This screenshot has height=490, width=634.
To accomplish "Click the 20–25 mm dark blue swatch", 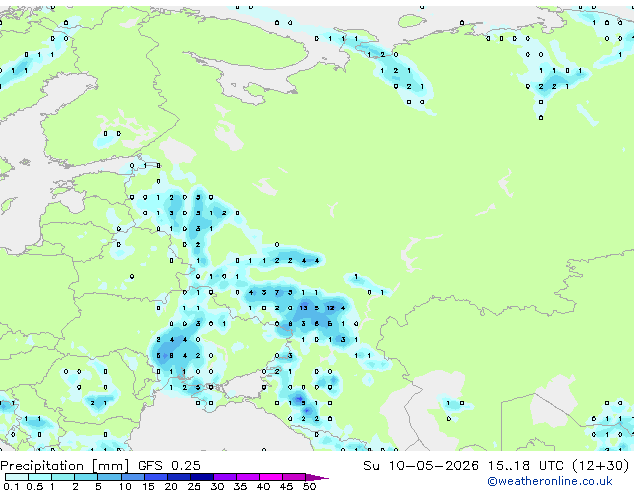I will (179, 477).
